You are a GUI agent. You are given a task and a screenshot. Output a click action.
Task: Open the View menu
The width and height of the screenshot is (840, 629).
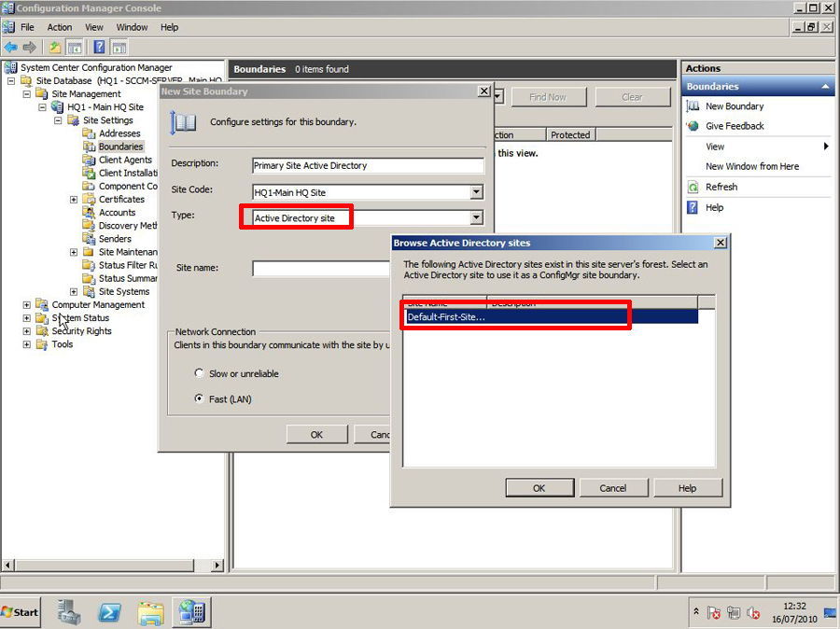(93, 27)
